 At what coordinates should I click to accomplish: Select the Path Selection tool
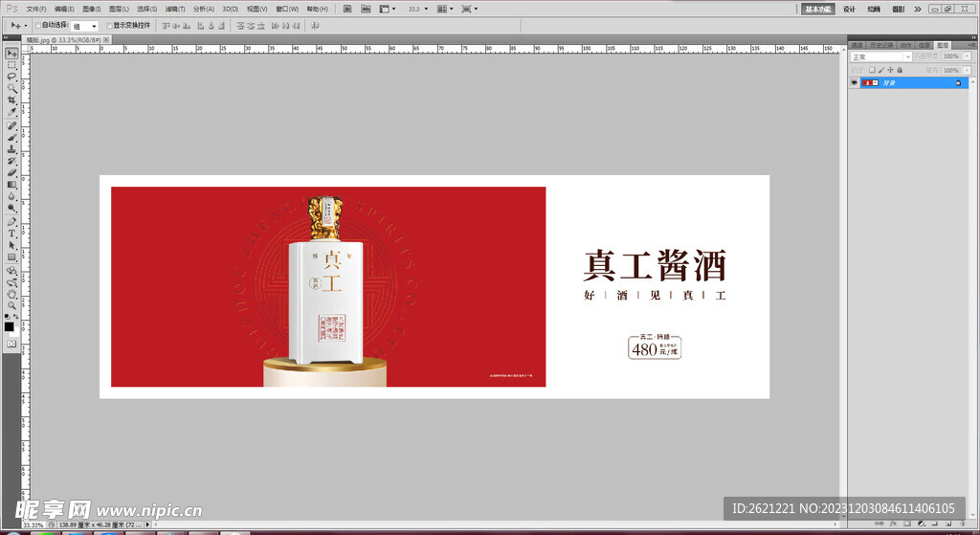11,246
